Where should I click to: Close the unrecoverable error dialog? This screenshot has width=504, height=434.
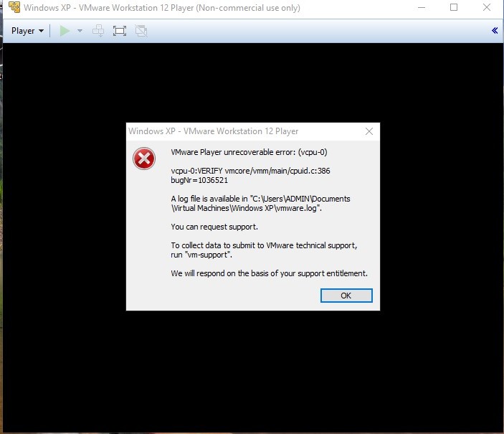coord(369,131)
